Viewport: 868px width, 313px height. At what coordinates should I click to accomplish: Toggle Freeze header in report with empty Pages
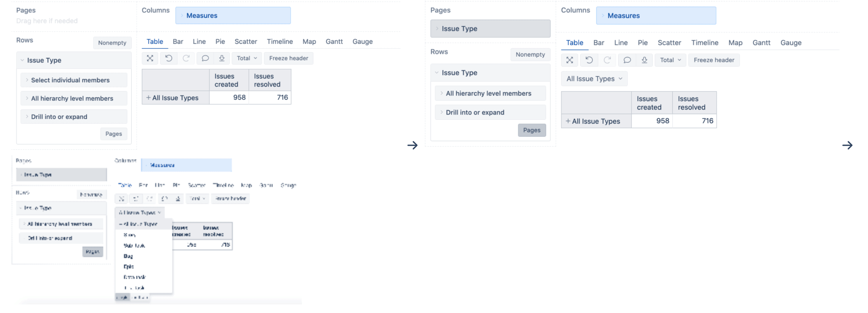pos(288,58)
